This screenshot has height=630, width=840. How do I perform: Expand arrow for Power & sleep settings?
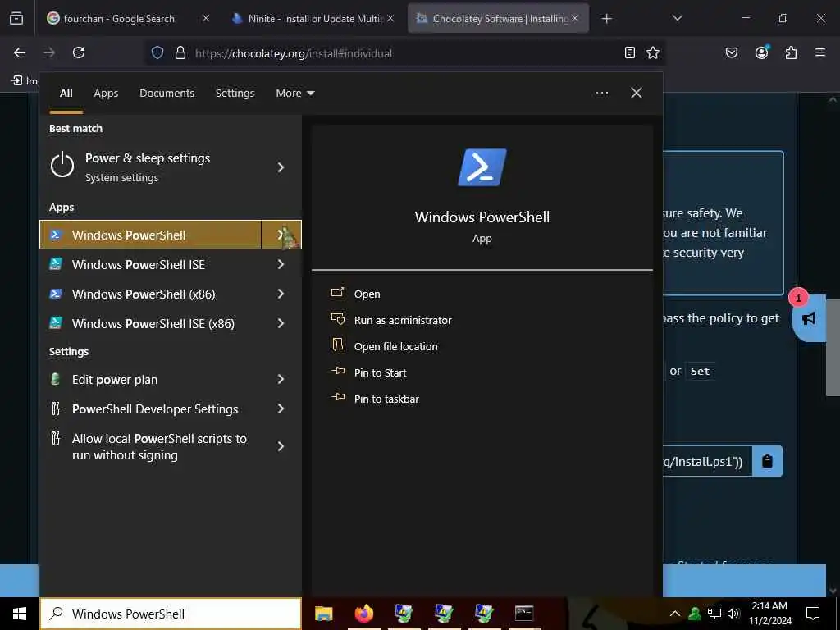(x=281, y=167)
